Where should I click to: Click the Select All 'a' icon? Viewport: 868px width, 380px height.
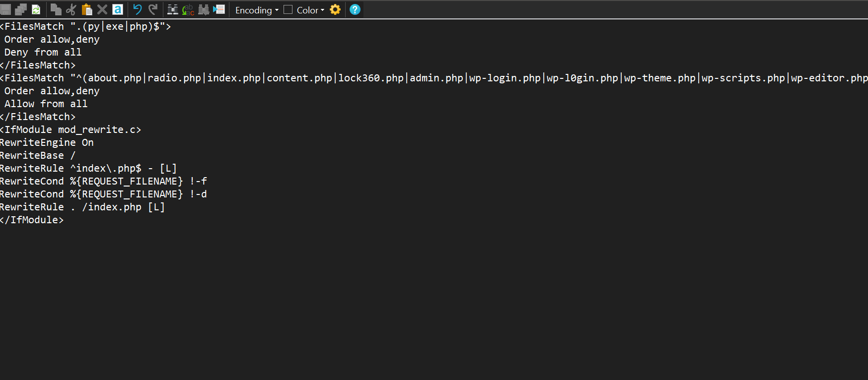coord(118,9)
